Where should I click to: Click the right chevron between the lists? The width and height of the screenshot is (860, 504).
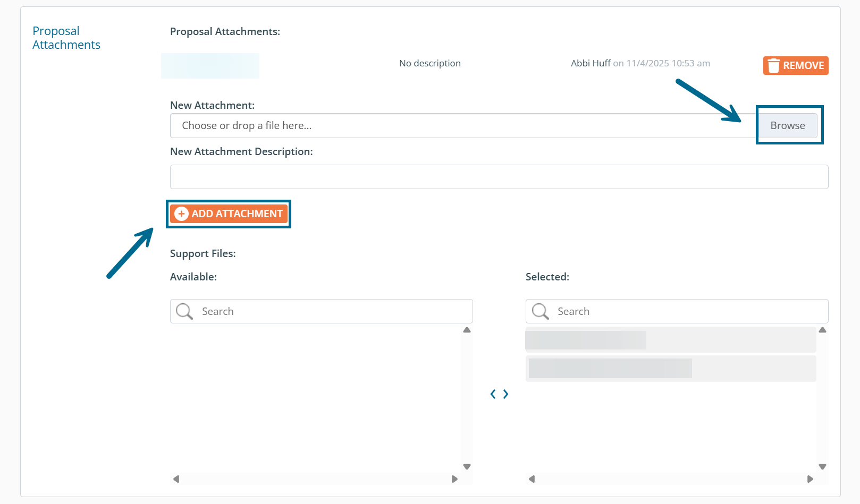tap(505, 394)
